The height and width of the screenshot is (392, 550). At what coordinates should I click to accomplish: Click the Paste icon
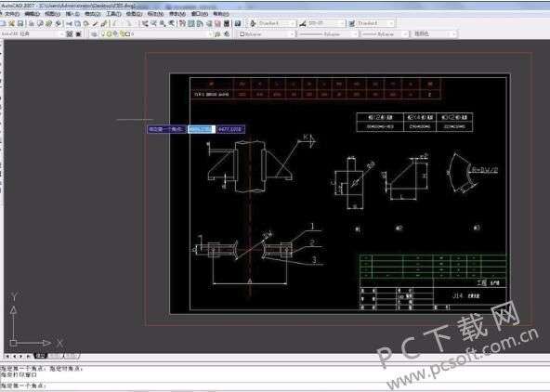pos(85,23)
